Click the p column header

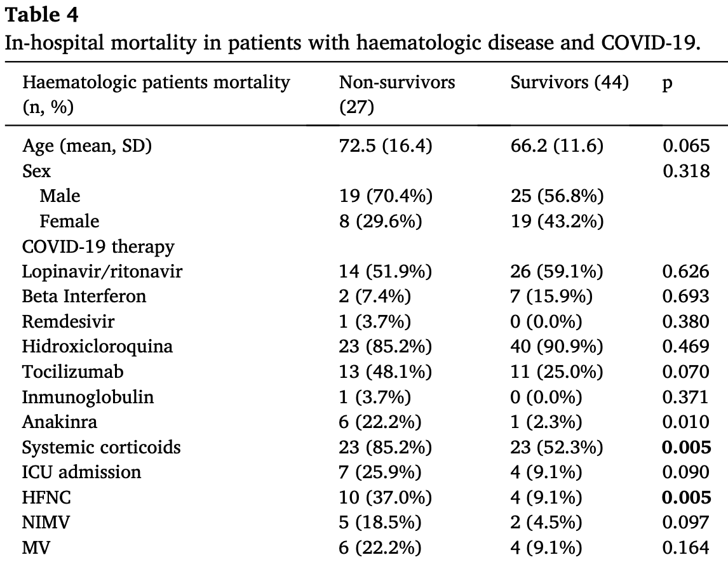667,84
